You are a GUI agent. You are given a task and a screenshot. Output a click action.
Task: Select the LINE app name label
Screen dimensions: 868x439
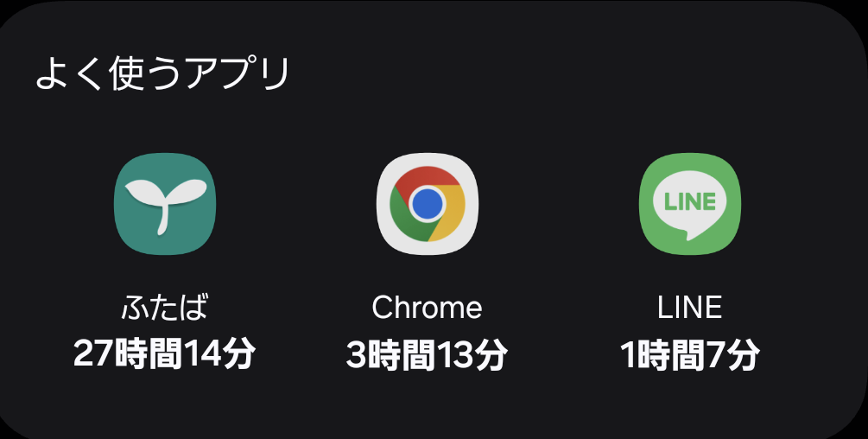pyautogui.click(x=689, y=307)
